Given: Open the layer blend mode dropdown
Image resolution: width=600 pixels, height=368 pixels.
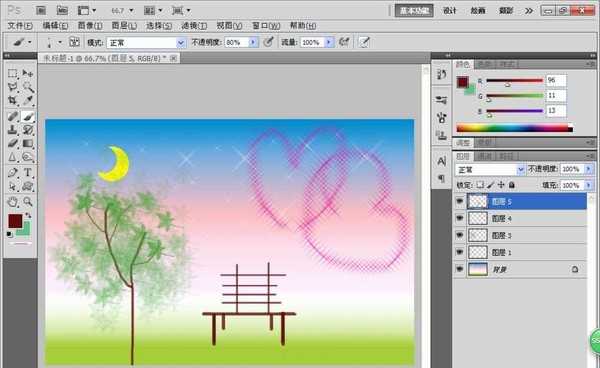Looking at the screenshot, I should pyautogui.click(x=490, y=169).
